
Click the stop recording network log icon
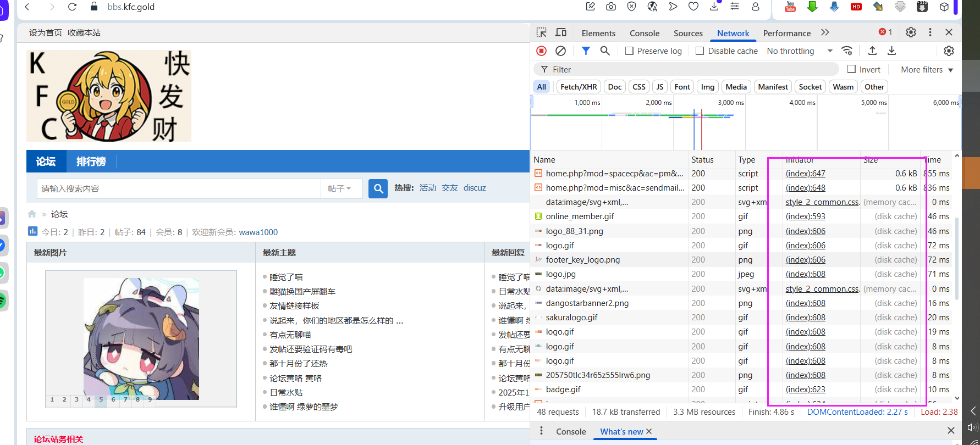click(541, 51)
